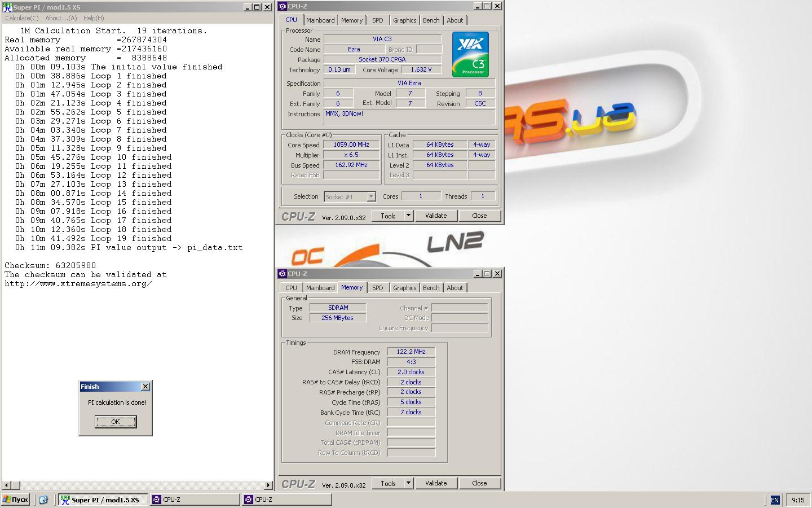Minimize the top CPU-Z window
Image resolution: width=812 pixels, height=508 pixels.
(x=478, y=6)
